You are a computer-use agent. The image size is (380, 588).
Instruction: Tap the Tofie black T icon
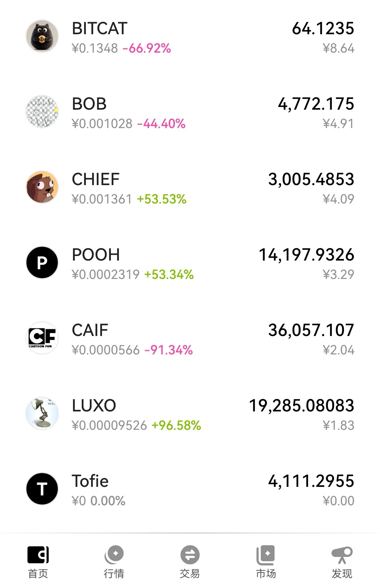click(42, 489)
